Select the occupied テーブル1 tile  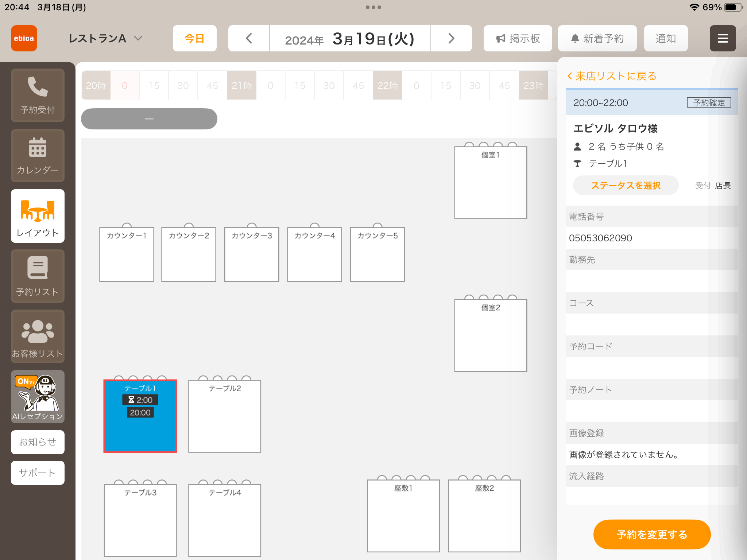(x=140, y=416)
